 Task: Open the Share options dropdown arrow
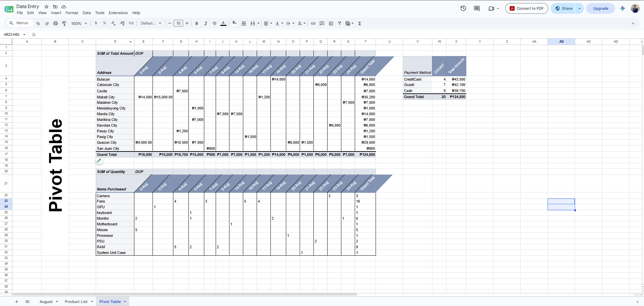pos(579,8)
